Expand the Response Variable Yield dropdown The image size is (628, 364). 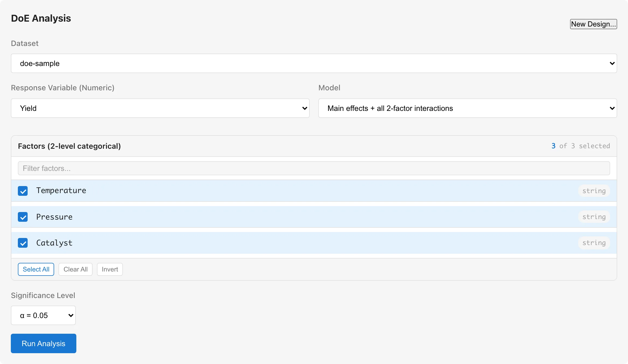pyautogui.click(x=160, y=108)
